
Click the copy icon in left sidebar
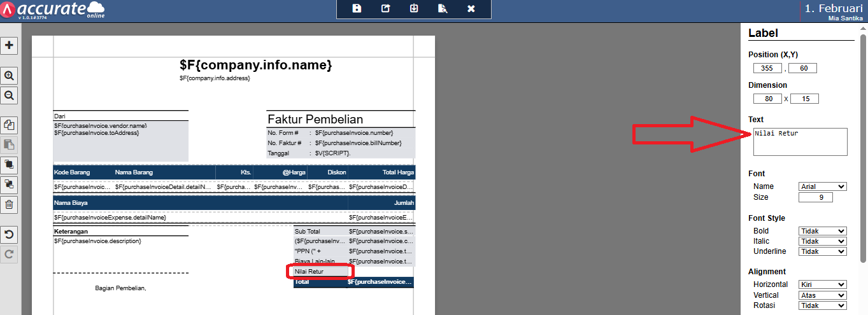point(10,125)
